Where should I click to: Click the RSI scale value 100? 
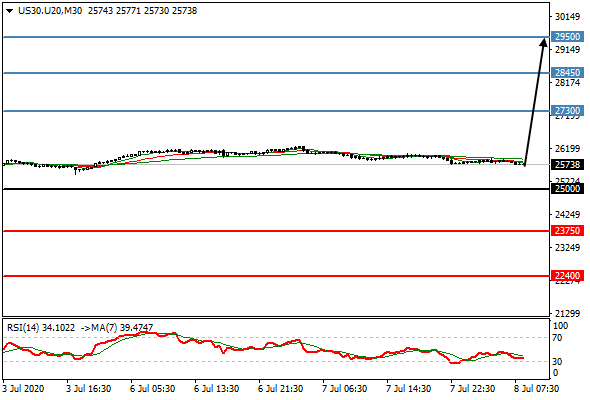tap(560, 326)
